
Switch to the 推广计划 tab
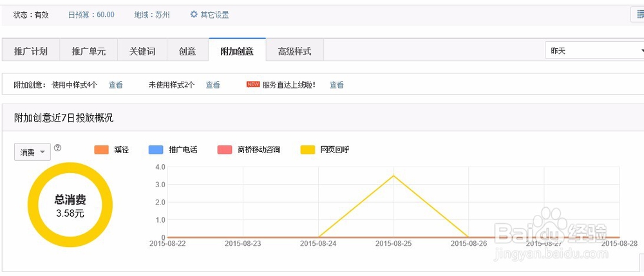[x=31, y=51]
